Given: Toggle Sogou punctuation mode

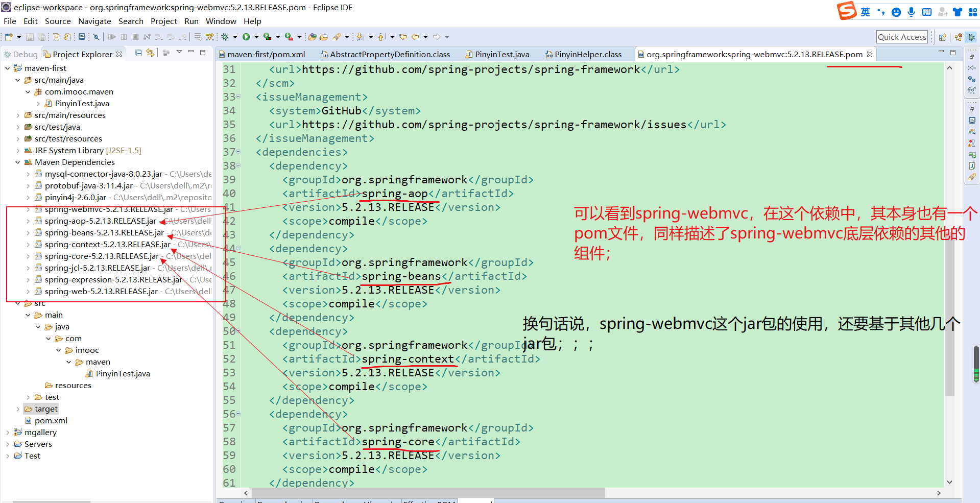Looking at the screenshot, I should pos(881,12).
